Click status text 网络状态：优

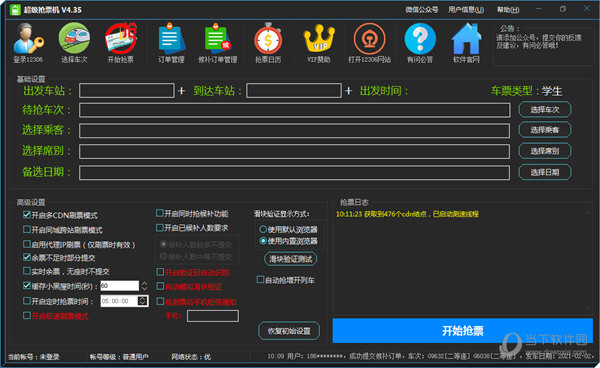(191, 357)
